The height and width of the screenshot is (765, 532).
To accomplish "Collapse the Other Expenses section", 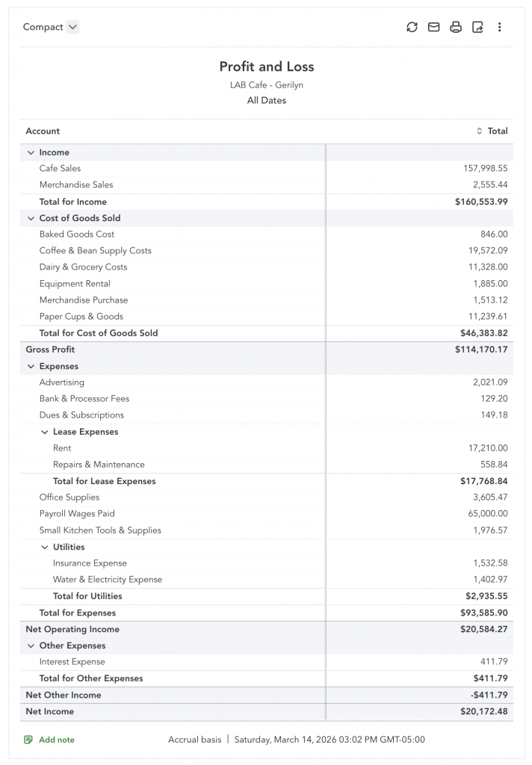I will pyautogui.click(x=31, y=646).
